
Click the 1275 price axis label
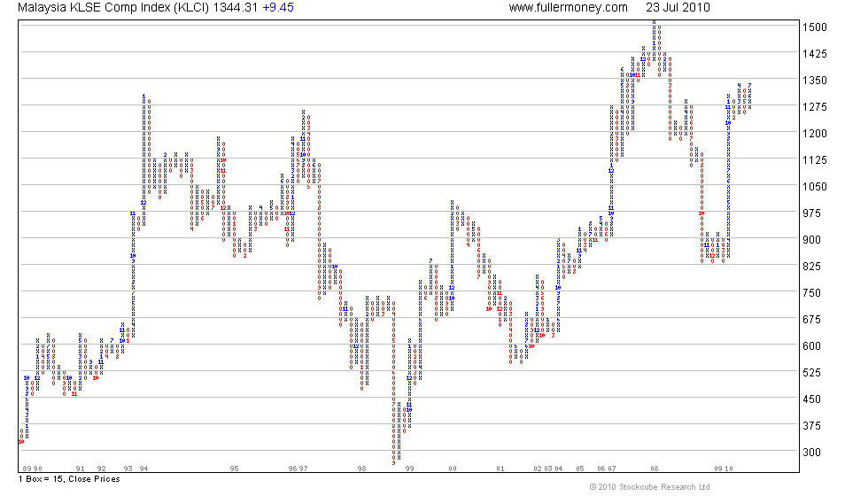tap(814, 107)
